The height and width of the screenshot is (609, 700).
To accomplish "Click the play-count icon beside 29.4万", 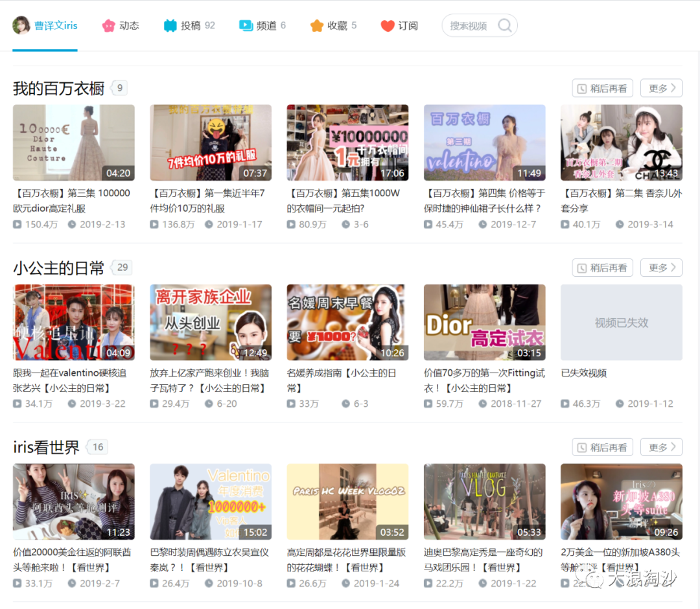I will [154, 404].
